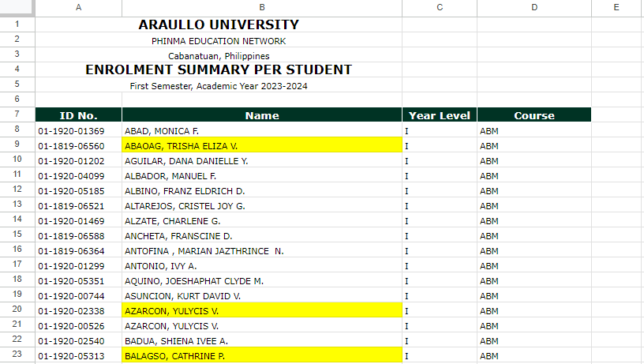Select column A header

(x=78, y=7)
